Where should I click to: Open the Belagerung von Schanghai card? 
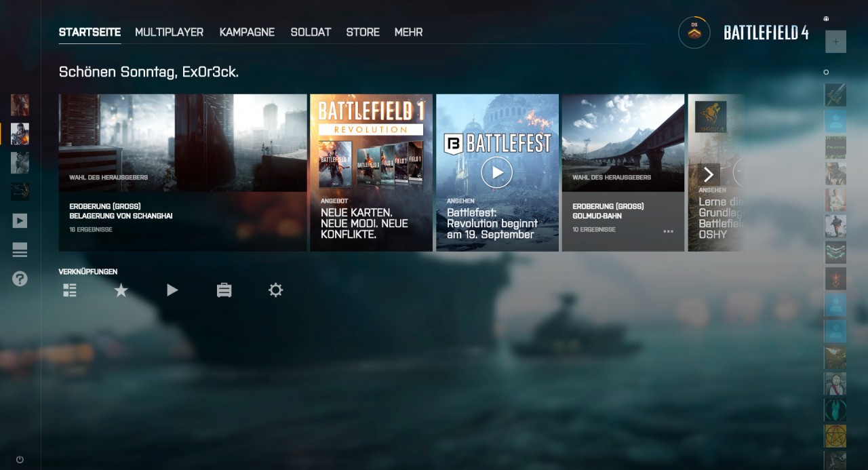(182, 173)
